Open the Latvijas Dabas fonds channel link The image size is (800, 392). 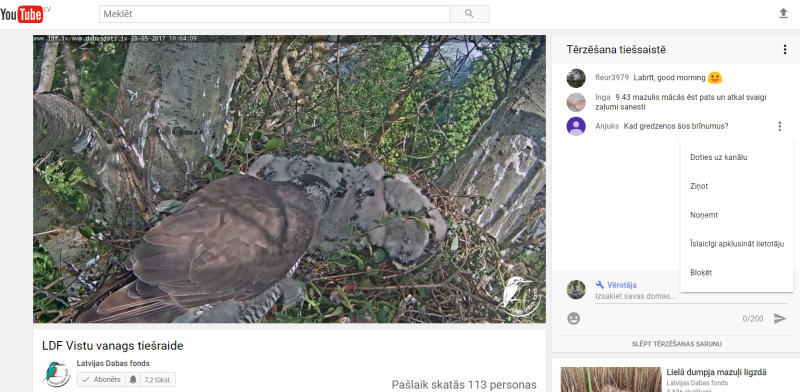pos(113,363)
